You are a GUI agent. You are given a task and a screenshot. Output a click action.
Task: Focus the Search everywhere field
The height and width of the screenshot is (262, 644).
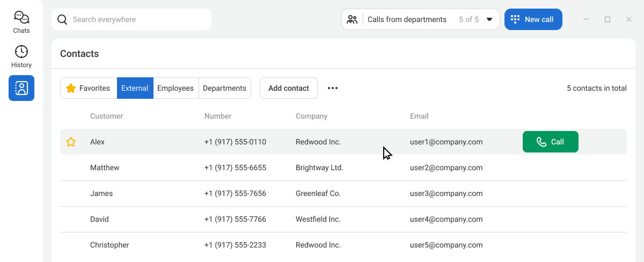pyautogui.click(x=131, y=19)
